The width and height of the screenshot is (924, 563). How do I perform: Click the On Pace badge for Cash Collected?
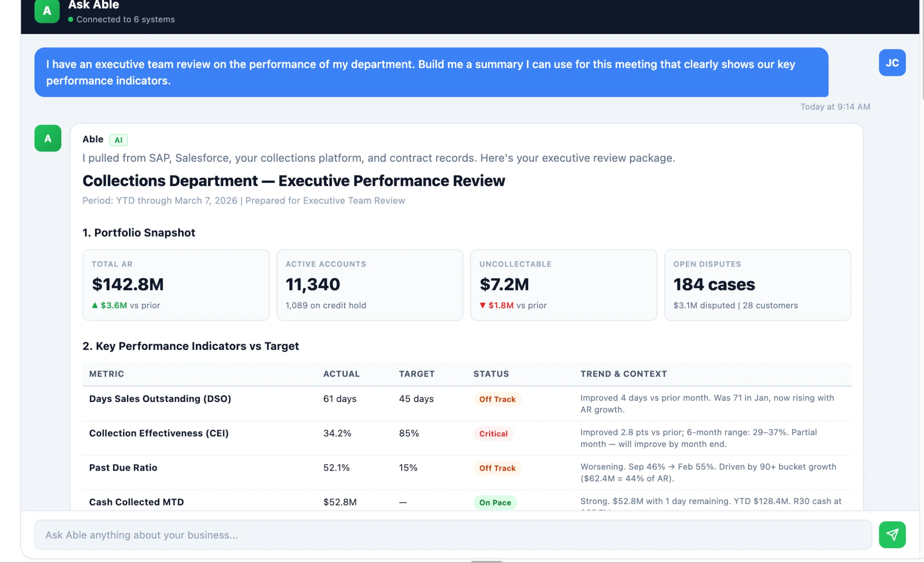495,503
